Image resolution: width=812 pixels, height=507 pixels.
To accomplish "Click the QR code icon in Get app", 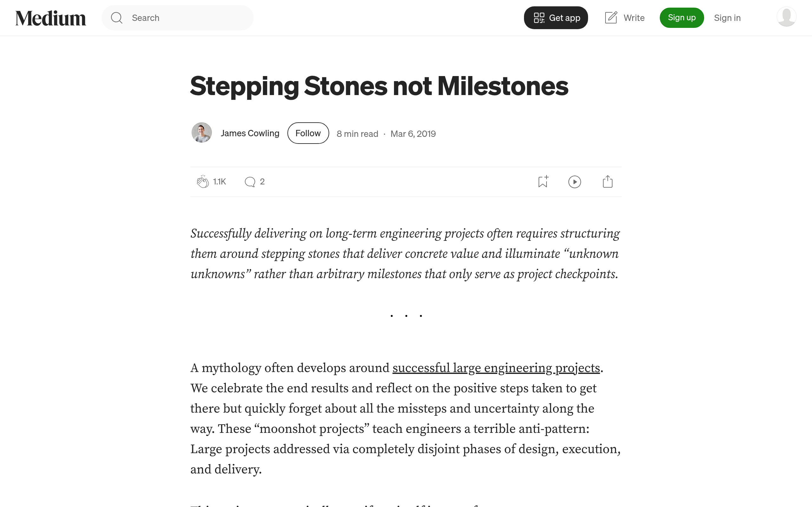I will point(539,18).
